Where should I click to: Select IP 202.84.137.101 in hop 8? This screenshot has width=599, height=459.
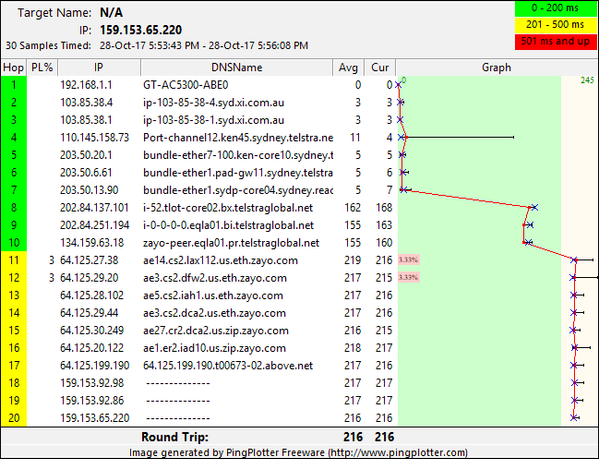coord(94,208)
